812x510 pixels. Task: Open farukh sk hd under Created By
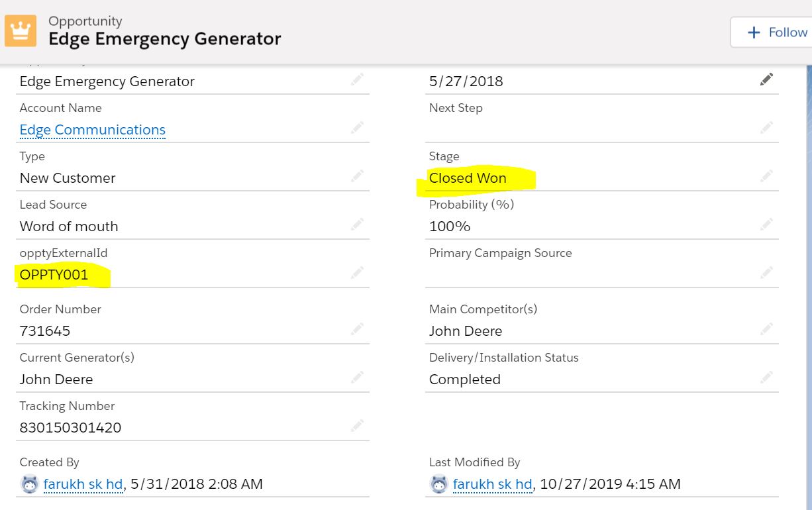coord(83,484)
